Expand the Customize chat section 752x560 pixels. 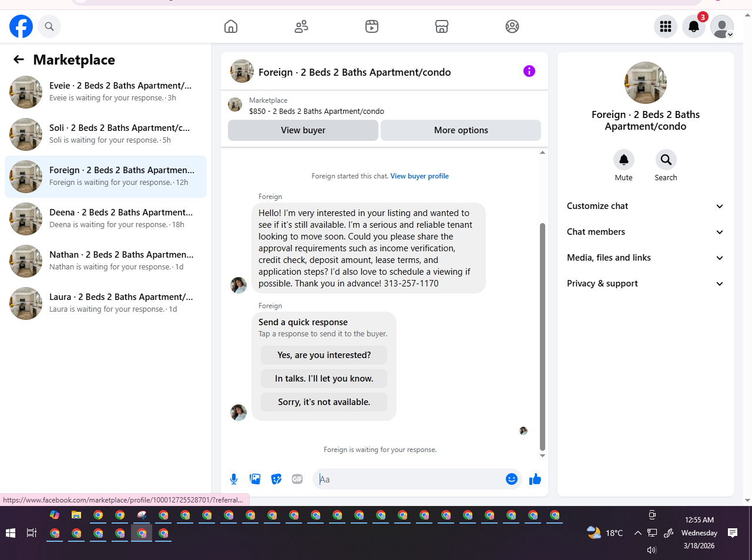[x=646, y=206]
